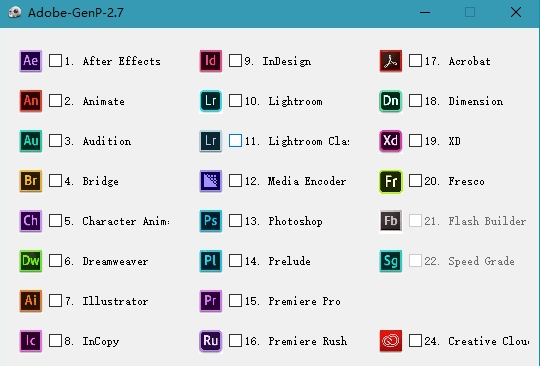Click the Media Encoder icon
This screenshot has height=366, width=540.
tap(211, 181)
